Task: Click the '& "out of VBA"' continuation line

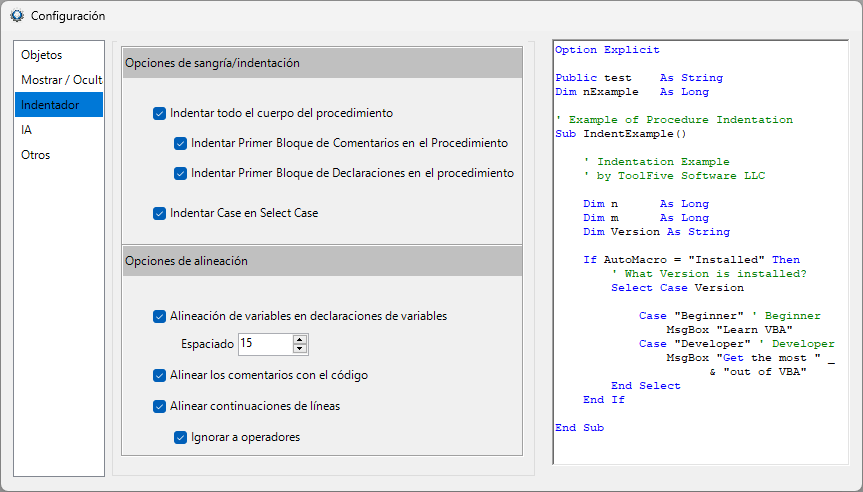Action: click(758, 371)
